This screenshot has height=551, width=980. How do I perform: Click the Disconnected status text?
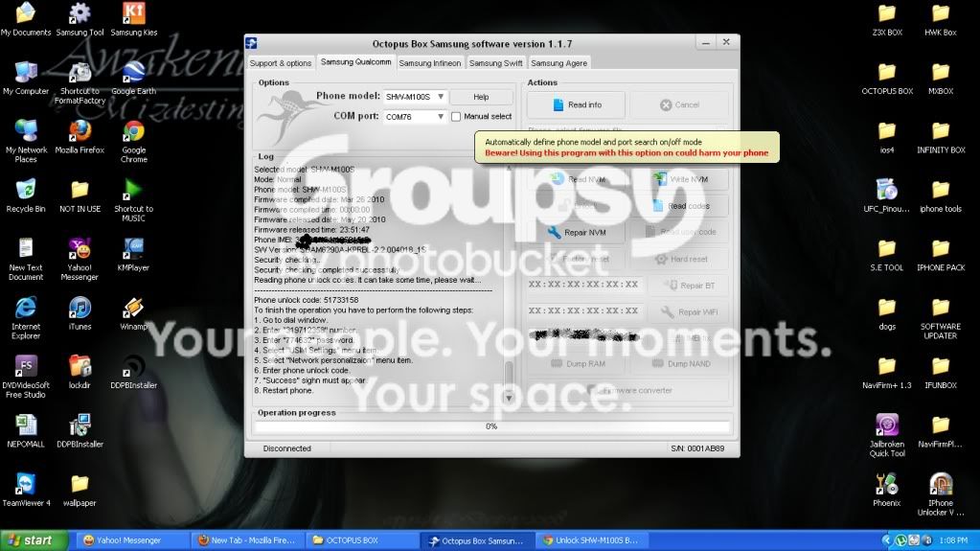pyautogui.click(x=286, y=448)
